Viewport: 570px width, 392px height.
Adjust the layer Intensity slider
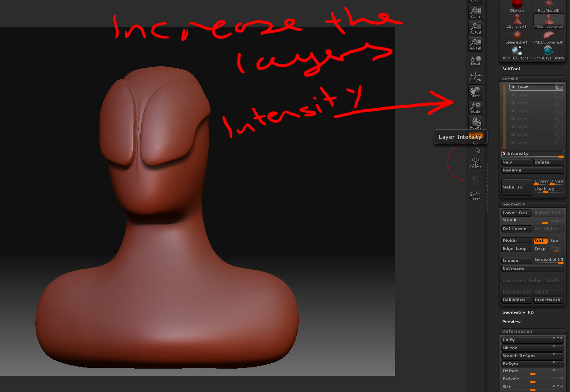point(532,154)
